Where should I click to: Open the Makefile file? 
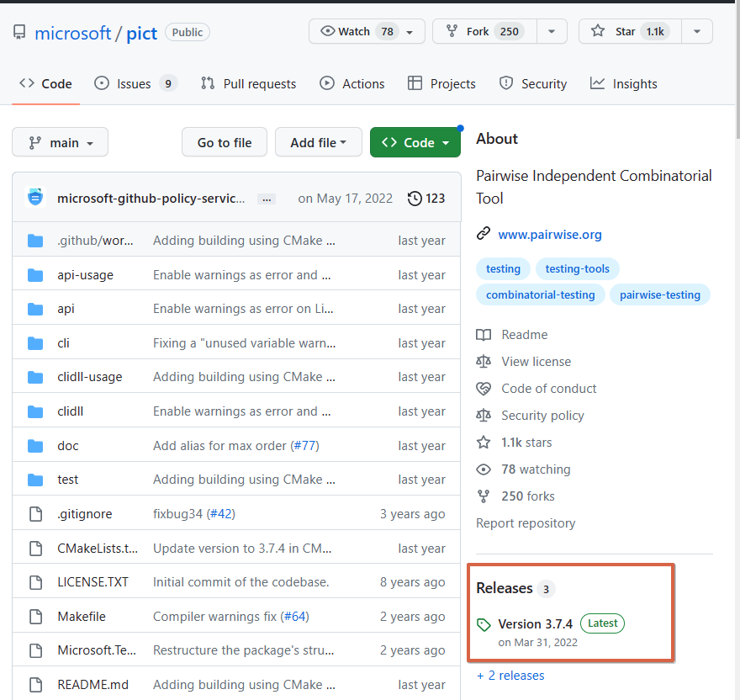(82, 617)
